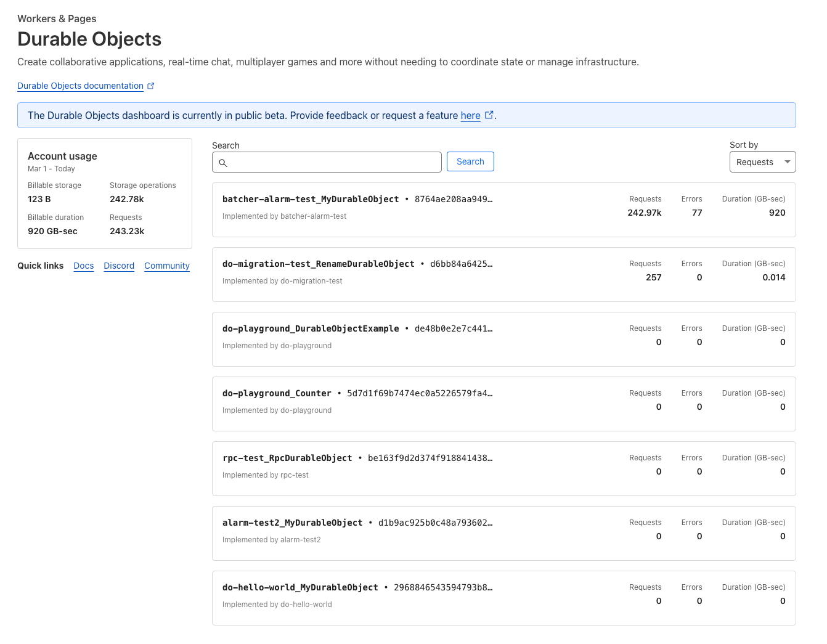Screen dimensions: 827x644
Task: Click the 242.78k storage operations value
Action: [127, 199]
